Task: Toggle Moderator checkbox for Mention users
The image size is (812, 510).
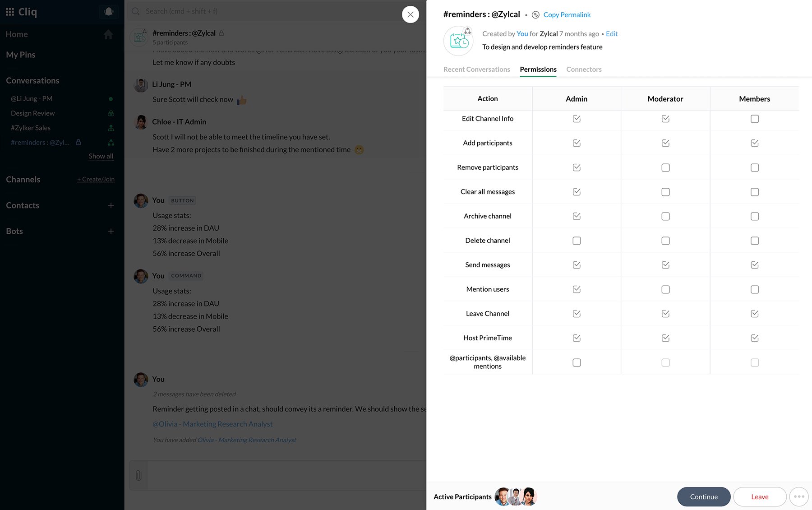Action: click(665, 289)
